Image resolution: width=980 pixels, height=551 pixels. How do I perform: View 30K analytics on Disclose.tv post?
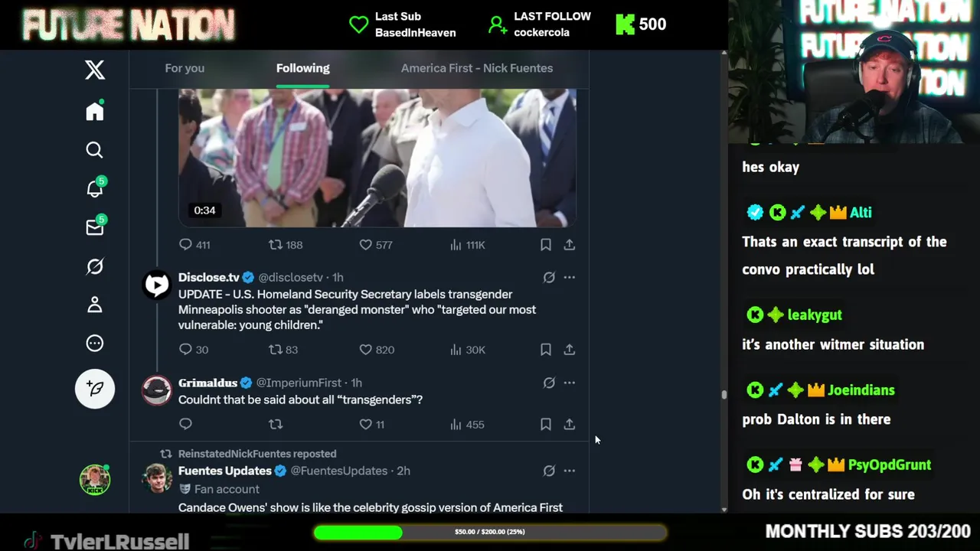tap(467, 350)
